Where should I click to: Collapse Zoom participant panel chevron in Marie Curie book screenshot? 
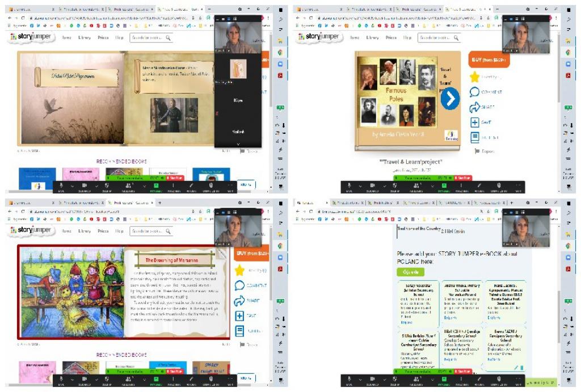tap(238, 144)
